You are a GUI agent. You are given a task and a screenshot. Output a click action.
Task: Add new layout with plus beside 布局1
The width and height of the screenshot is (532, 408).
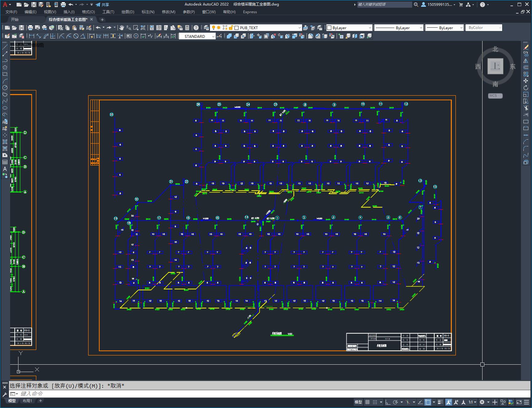40,401
